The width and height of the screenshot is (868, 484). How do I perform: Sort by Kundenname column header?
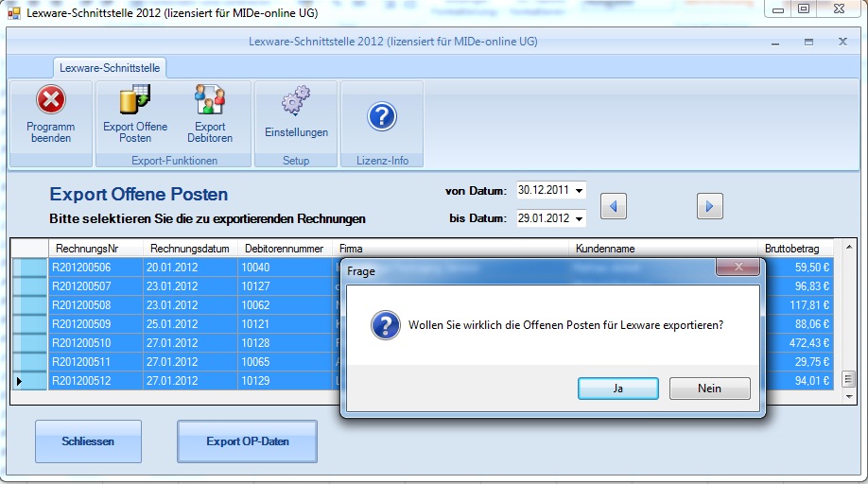pos(663,249)
